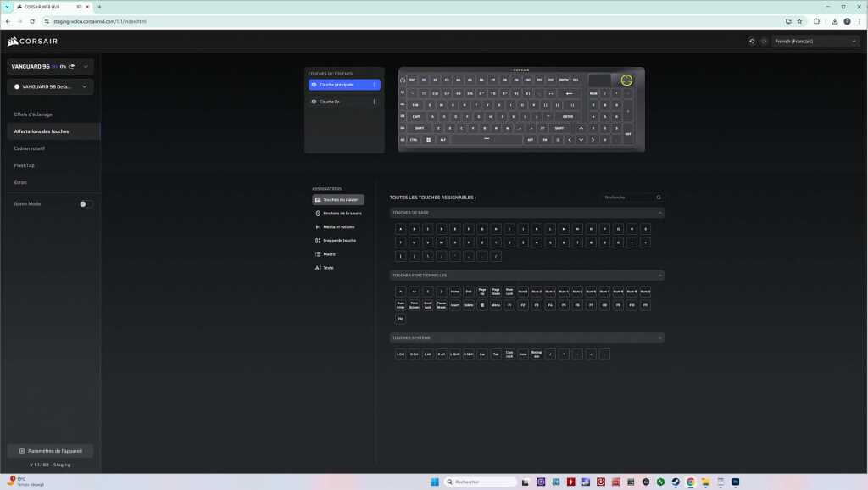This screenshot has height=490, width=868.
Task: Select the Home key in function keys
Action: [x=454, y=292]
